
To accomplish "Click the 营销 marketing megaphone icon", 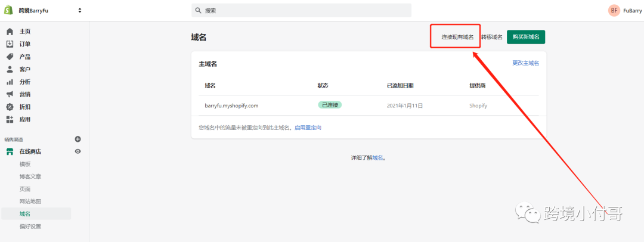I will [x=10, y=94].
